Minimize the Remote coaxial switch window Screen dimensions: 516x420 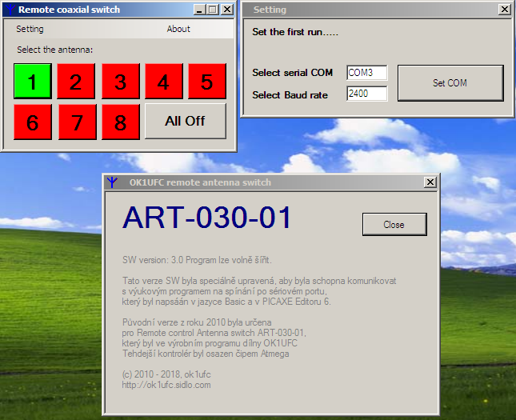(200, 10)
